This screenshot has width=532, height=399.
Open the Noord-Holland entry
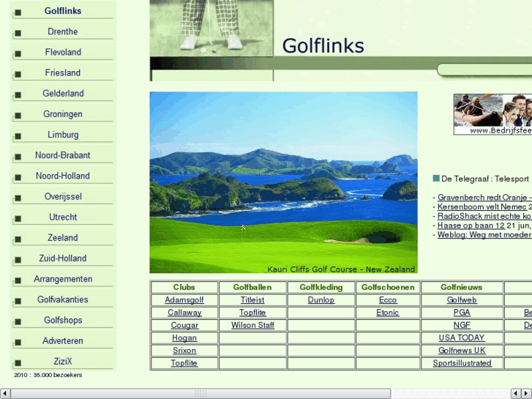[x=63, y=176]
